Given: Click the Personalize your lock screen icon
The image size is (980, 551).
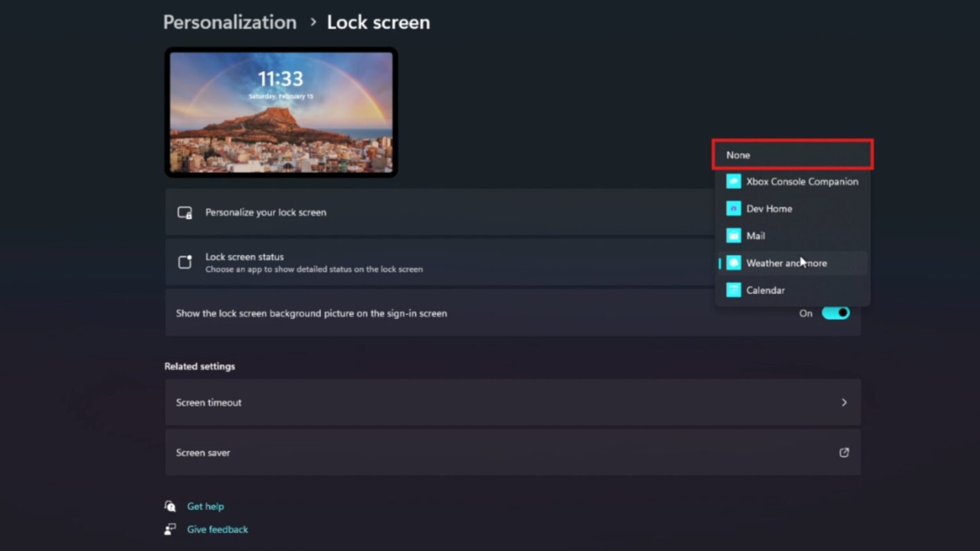Looking at the screenshot, I should (x=184, y=212).
